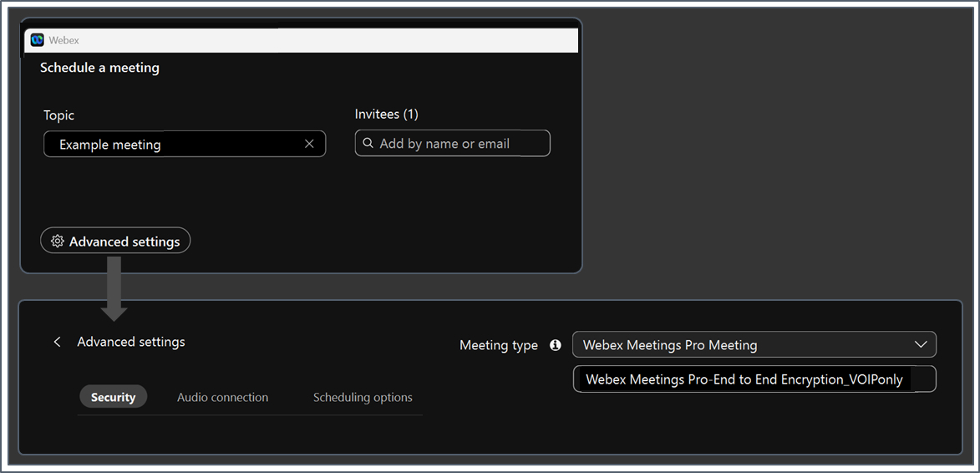Click the Topic label
The image size is (980, 473).
pos(58,115)
